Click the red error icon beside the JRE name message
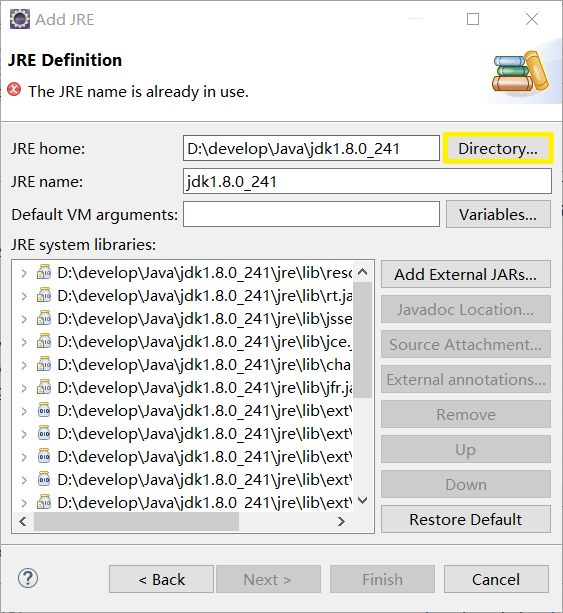This screenshot has height=613, width=563. (x=14, y=90)
